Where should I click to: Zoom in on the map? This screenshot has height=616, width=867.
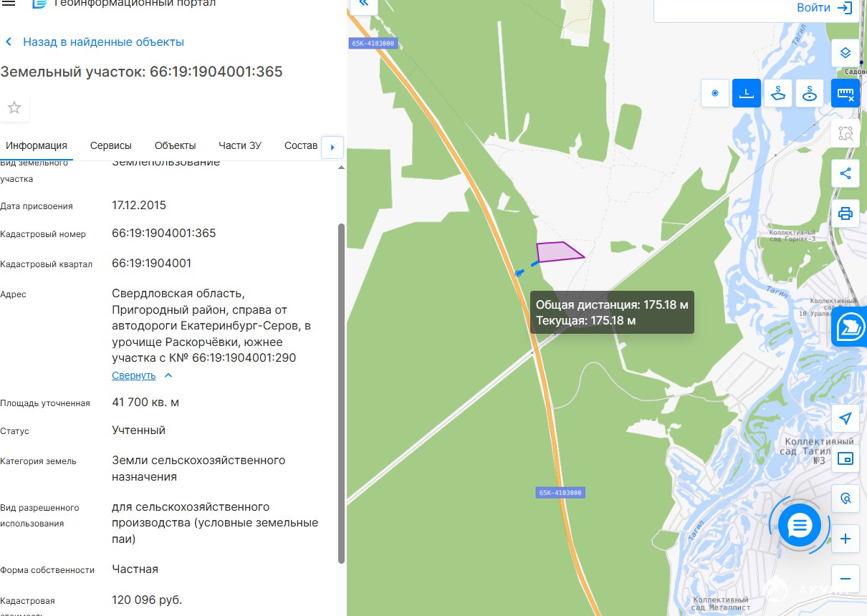pyautogui.click(x=846, y=539)
